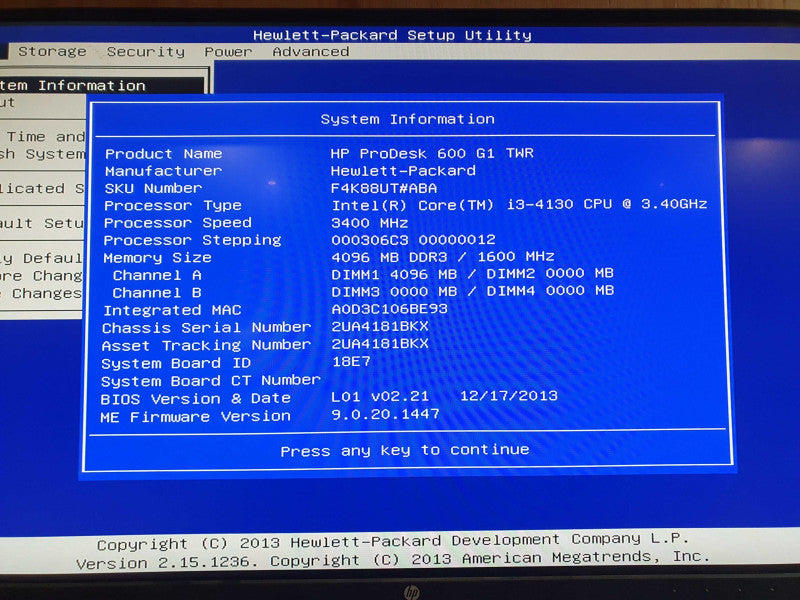The width and height of the screenshot is (800, 600).
Task: Click the Hewlett-Packard manufacturer value
Action: pos(403,170)
